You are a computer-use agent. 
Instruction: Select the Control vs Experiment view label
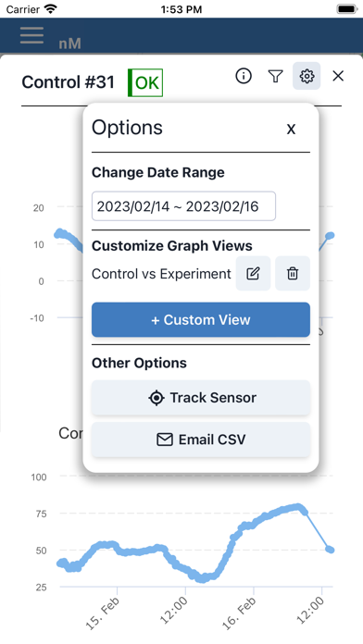(x=161, y=274)
